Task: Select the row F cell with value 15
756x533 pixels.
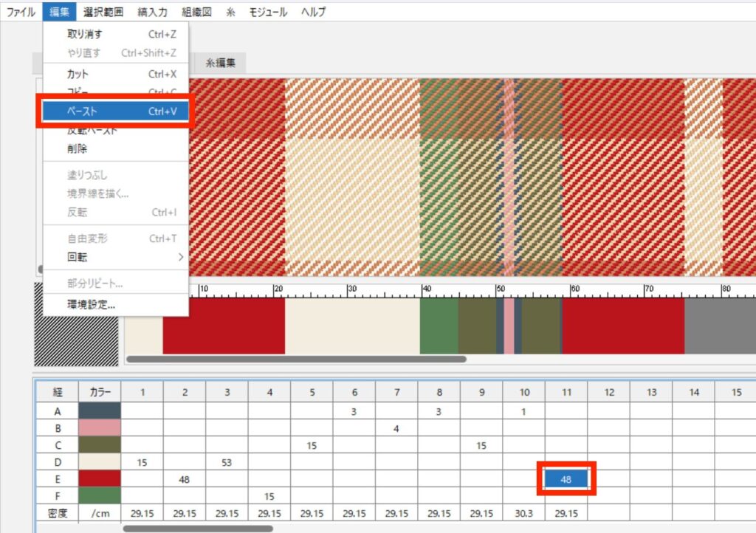Action: [x=269, y=496]
